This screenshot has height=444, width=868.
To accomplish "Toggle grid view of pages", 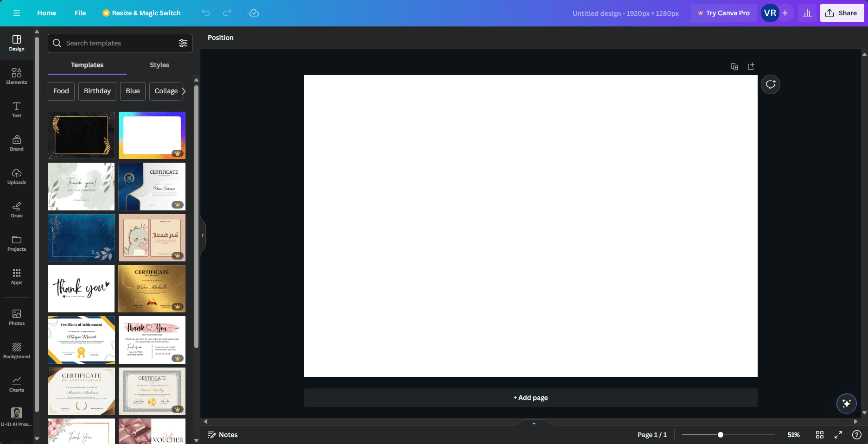I will tap(820, 435).
